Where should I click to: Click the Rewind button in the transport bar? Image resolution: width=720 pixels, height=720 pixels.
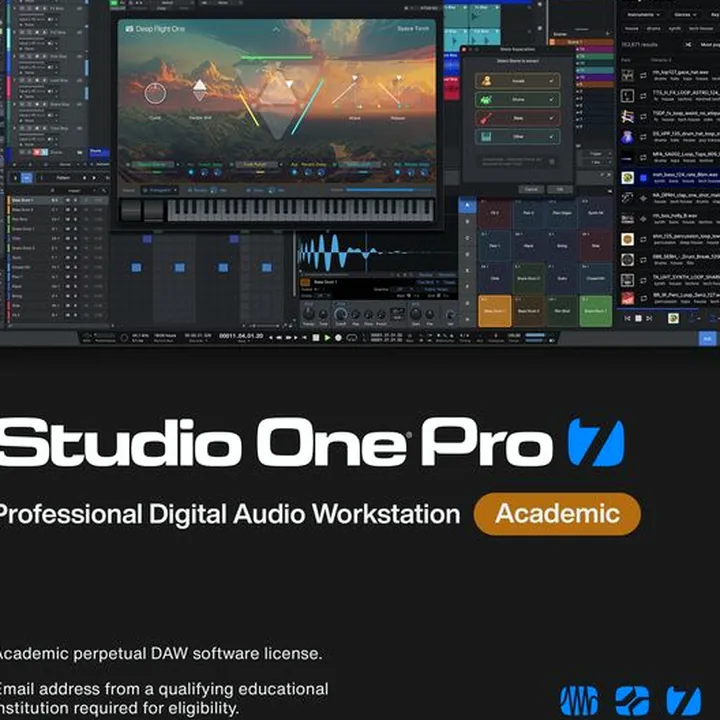click(279, 338)
